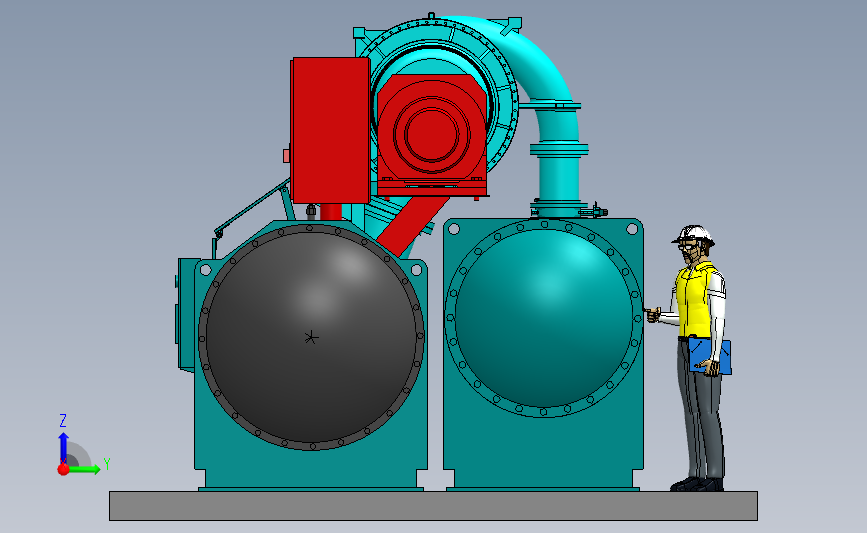Image resolution: width=867 pixels, height=533 pixels.
Task: Select the red motor housing with concentric rings
Action: (431, 134)
